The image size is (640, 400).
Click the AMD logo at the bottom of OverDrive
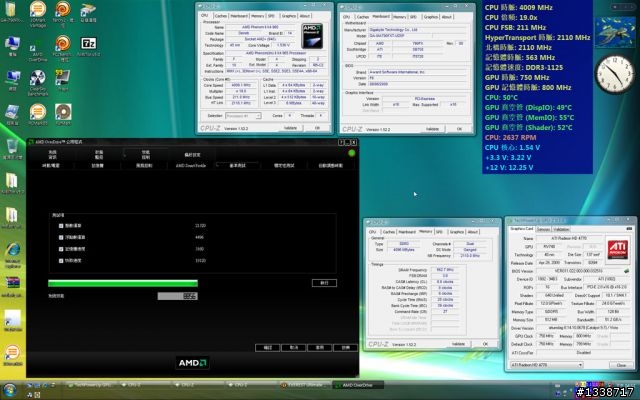click(x=192, y=362)
